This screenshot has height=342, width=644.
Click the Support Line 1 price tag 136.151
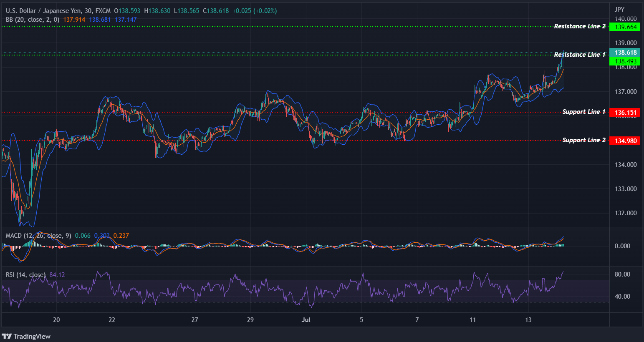click(x=625, y=112)
